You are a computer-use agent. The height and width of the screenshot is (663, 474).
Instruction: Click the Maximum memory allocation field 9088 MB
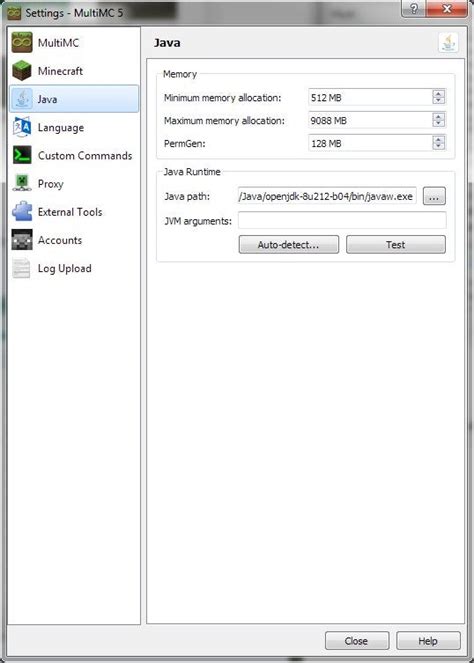tap(370, 120)
